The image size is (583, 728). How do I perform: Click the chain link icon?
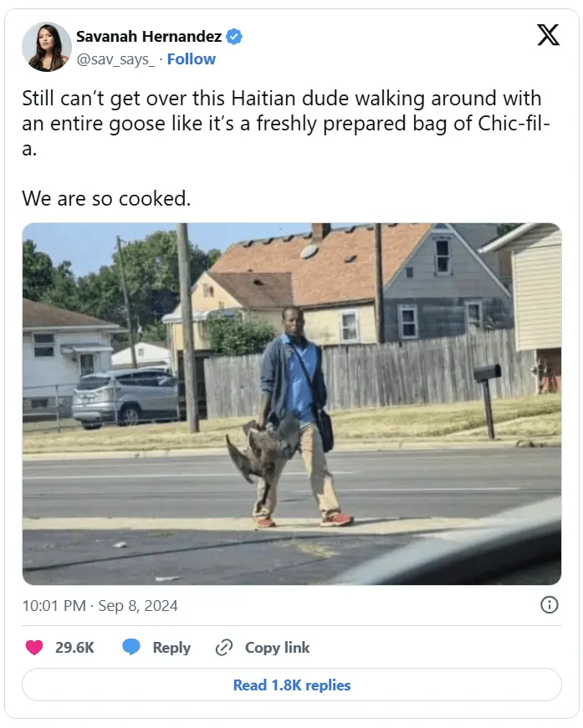[224, 647]
